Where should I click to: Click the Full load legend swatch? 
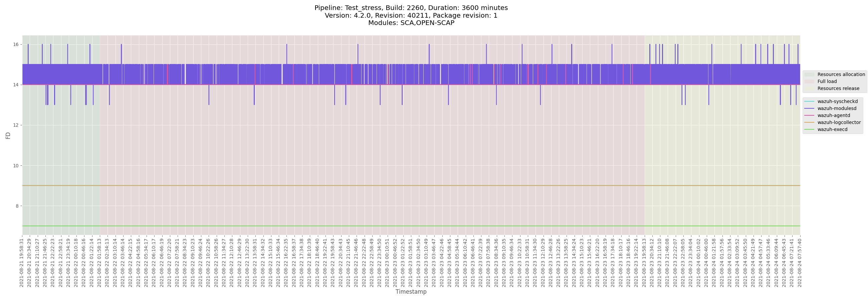pos(809,81)
